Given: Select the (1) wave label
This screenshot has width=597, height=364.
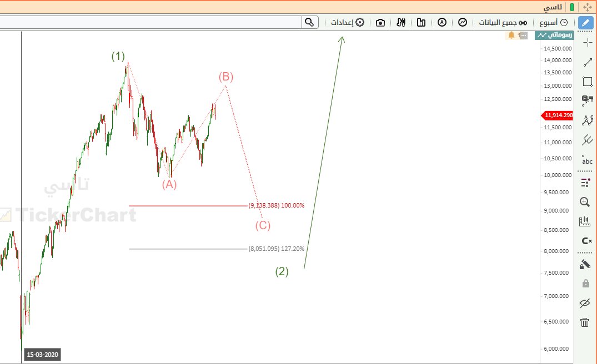Looking at the screenshot, I should (118, 57).
